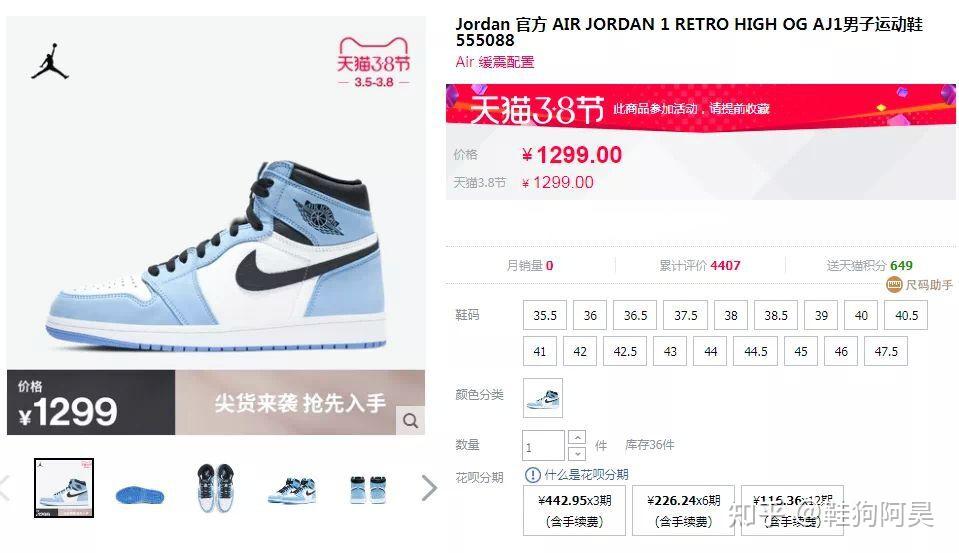Select the blue outsole thumbnail

(x=140, y=494)
